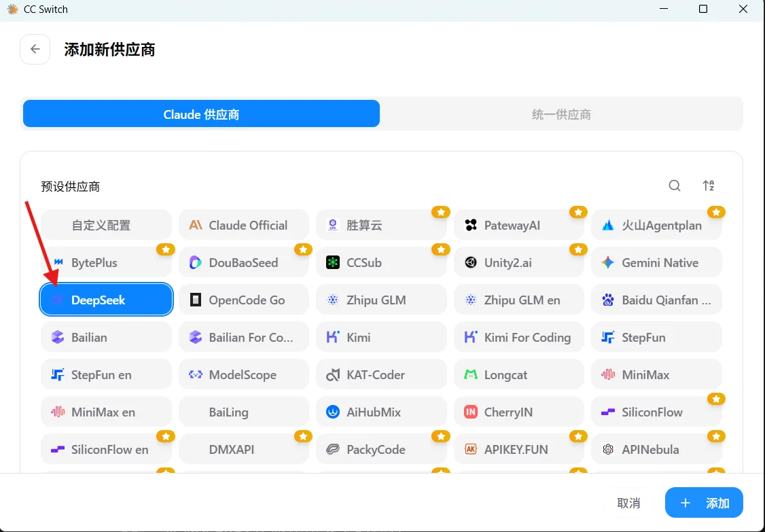Close the CC Switch window

[x=743, y=10]
